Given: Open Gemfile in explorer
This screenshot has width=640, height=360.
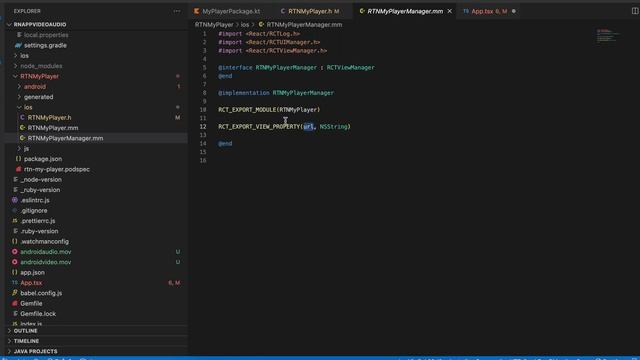Looking at the screenshot, I should click(31, 303).
